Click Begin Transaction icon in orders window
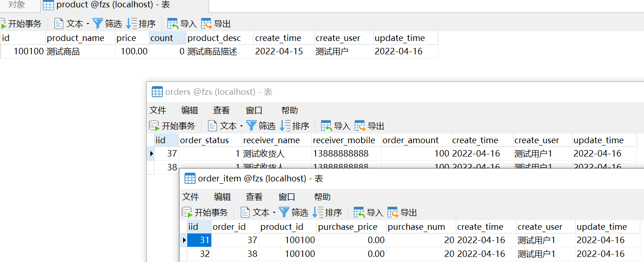644x262 pixels. [x=155, y=126]
